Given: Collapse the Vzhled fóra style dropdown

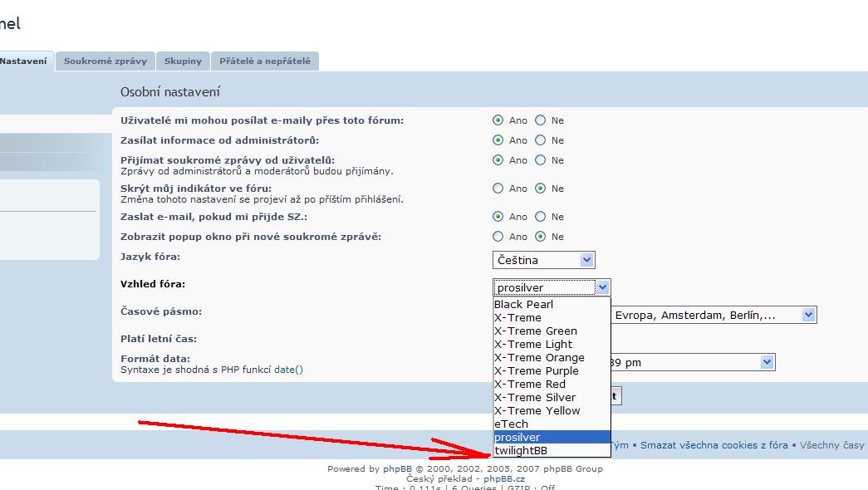Looking at the screenshot, I should point(603,287).
